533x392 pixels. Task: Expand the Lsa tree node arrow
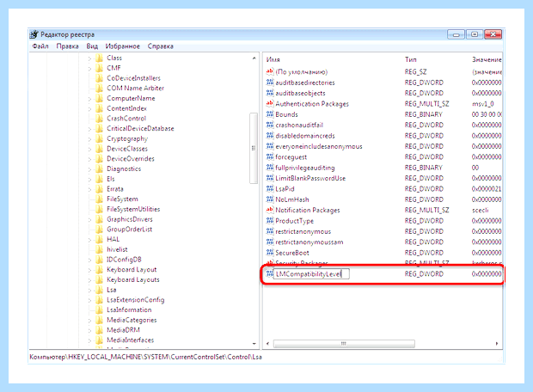point(89,290)
